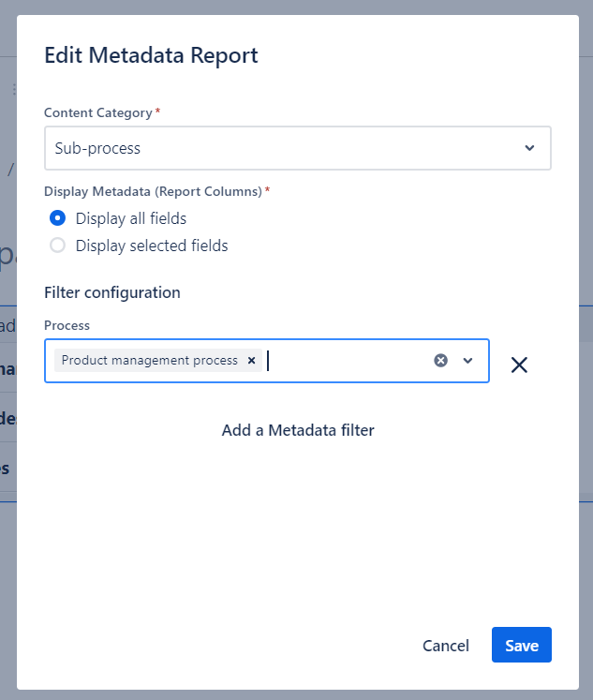The width and height of the screenshot is (593, 700).
Task: Click the Product management process tag text
Action: click(150, 361)
